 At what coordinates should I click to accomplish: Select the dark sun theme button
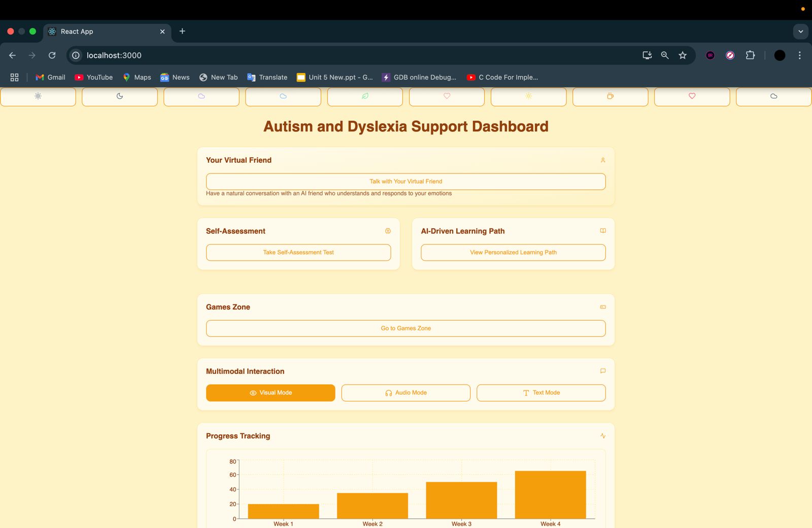click(x=38, y=96)
